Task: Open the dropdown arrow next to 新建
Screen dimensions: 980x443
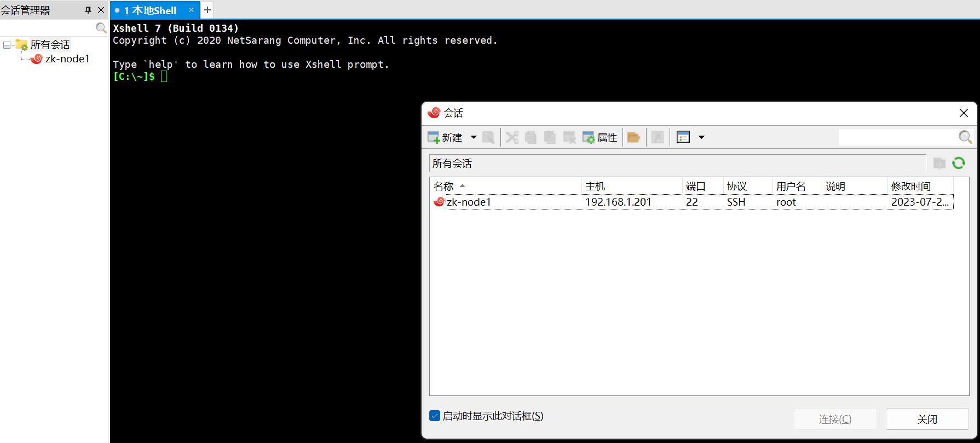Action: 474,137
